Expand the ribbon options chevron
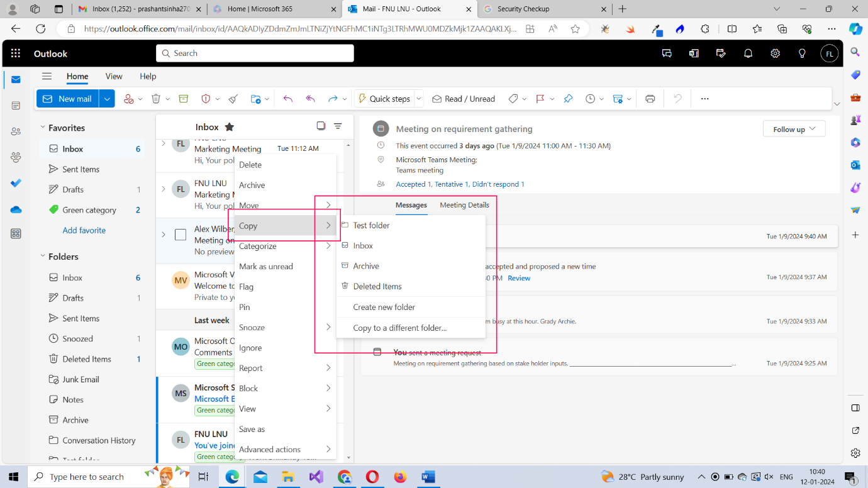The width and height of the screenshot is (868, 488). coord(837,104)
